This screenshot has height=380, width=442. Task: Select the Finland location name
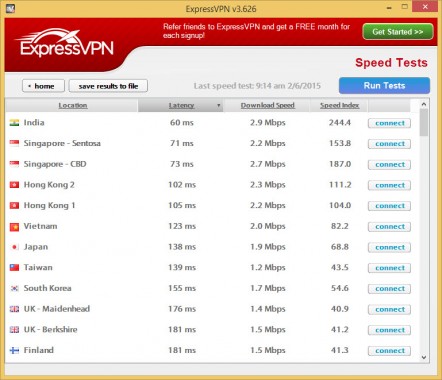coord(38,350)
